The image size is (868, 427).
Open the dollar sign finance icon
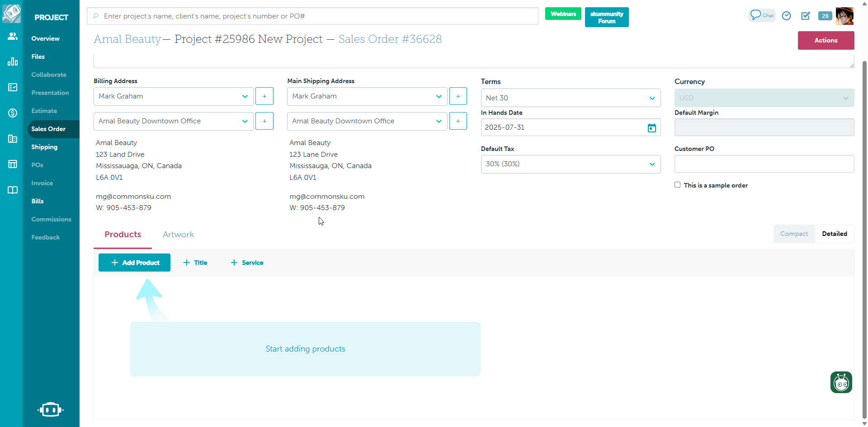coord(12,113)
